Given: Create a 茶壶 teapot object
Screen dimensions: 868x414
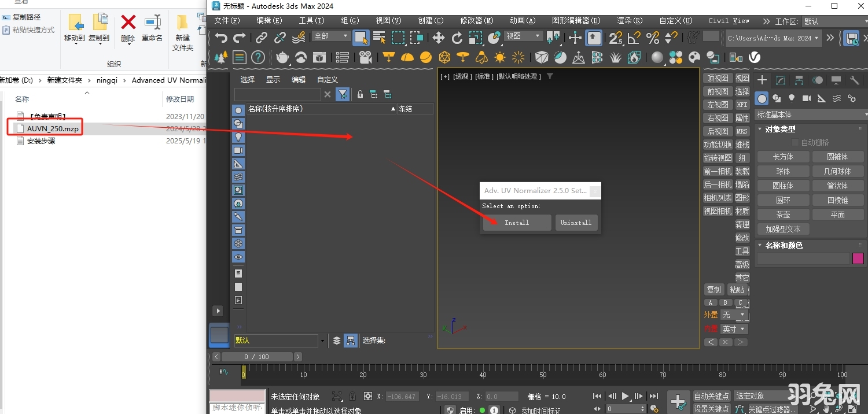Looking at the screenshot, I should coord(783,214).
